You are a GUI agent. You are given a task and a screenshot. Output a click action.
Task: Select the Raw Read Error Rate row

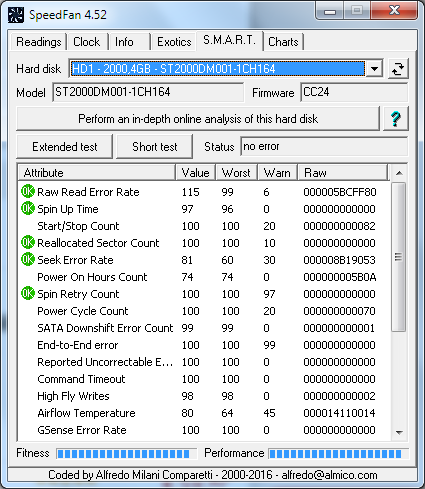point(204,192)
